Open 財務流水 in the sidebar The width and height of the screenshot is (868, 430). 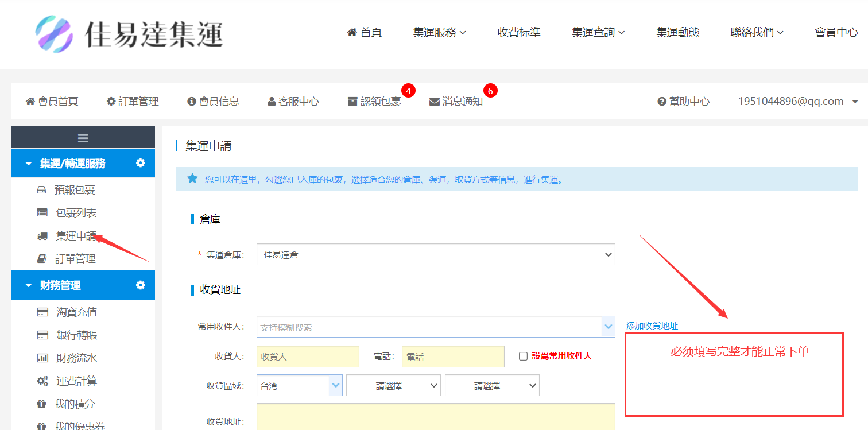coord(76,358)
